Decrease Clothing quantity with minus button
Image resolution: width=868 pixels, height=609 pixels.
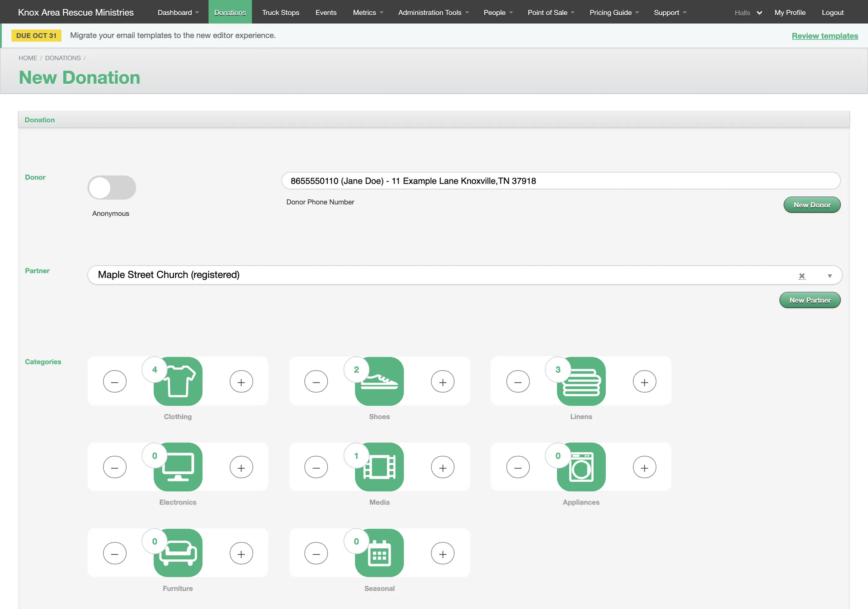tap(115, 382)
